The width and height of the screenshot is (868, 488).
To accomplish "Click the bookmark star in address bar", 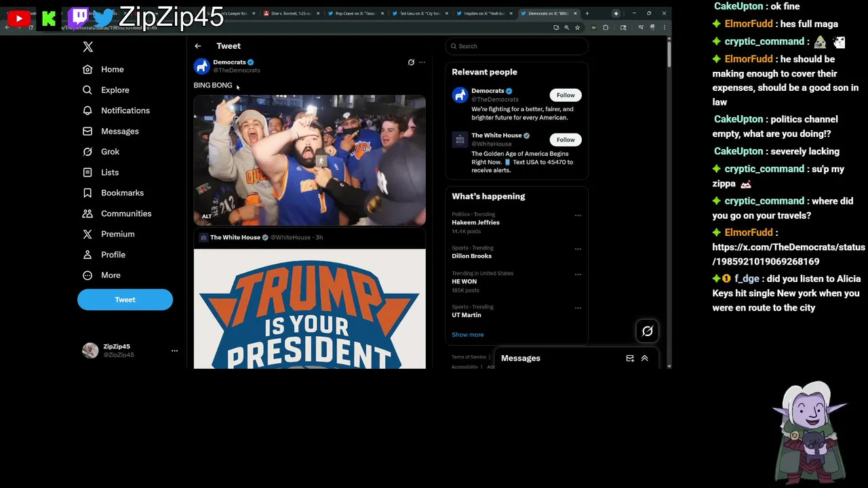I will (577, 28).
